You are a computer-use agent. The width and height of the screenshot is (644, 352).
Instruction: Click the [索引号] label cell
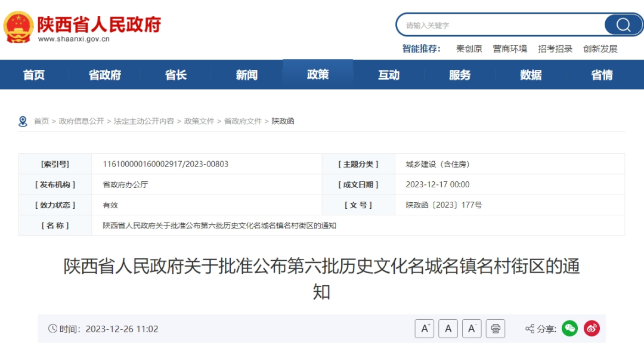[55, 164]
